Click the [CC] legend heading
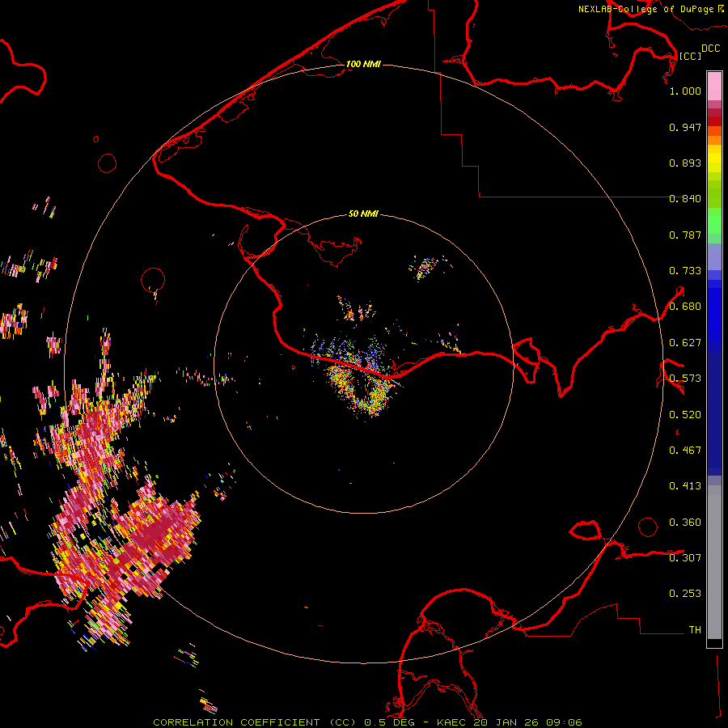The height and width of the screenshot is (728, 728). [690, 56]
